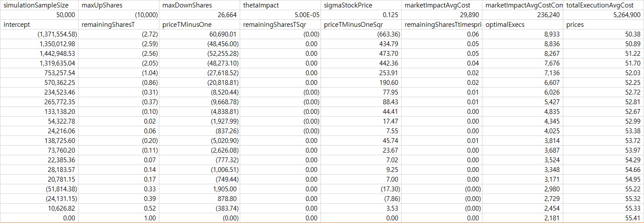644x223 pixels.
Task: Select the thetaImpact value 5.00E-05
Action: pyautogui.click(x=281, y=15)
